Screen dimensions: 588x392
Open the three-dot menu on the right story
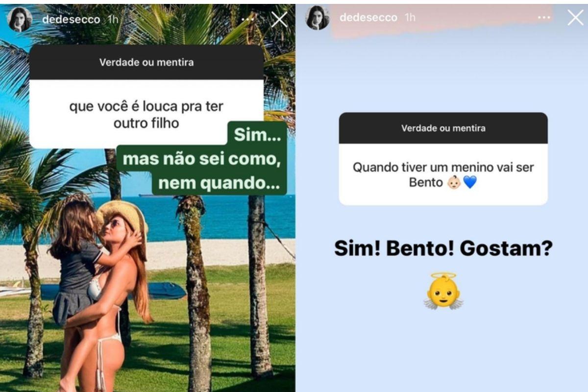click(544, 18)
